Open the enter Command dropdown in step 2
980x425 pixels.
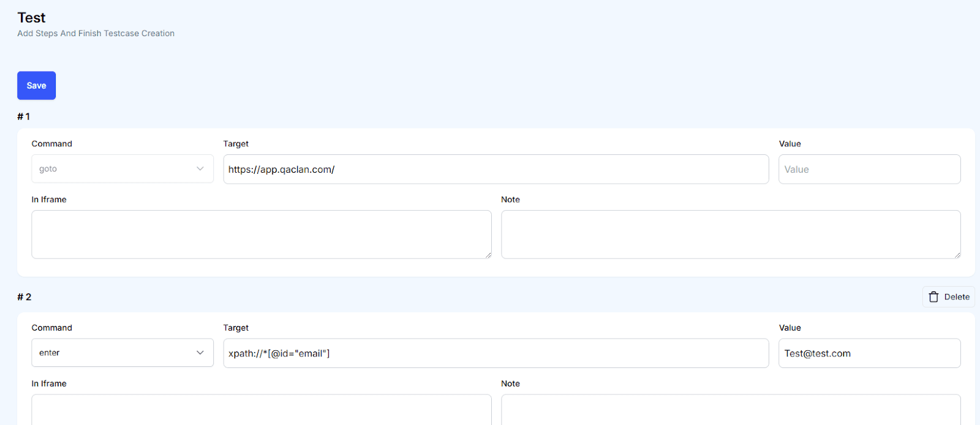pyautogui.click(x=123, y=353)
